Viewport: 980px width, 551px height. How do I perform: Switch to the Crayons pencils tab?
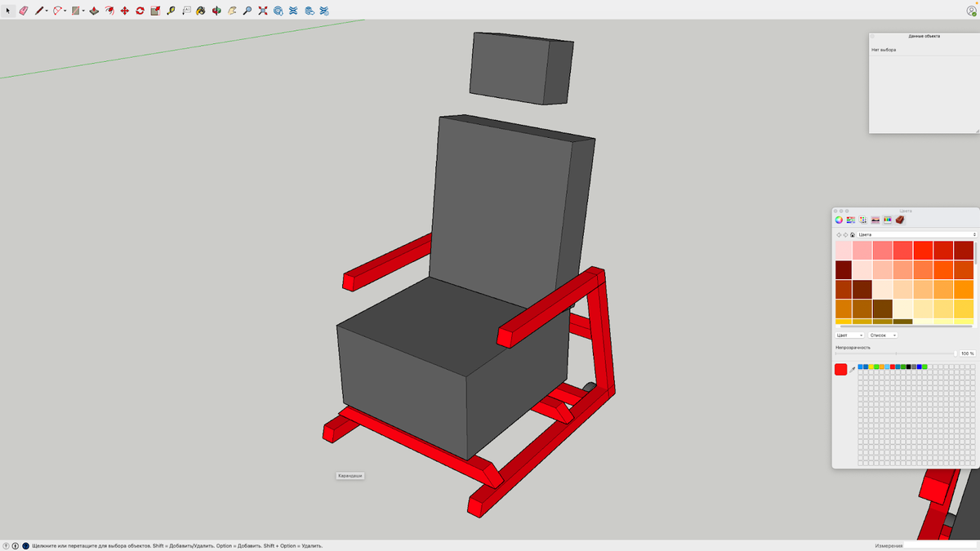tap(888, 220)
